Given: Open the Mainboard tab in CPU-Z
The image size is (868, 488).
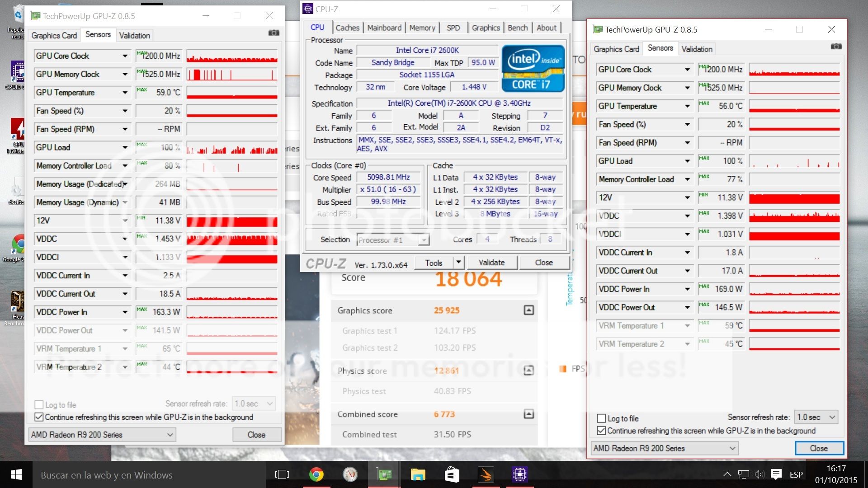Looking at the screenshot, I should pos(384,28).
